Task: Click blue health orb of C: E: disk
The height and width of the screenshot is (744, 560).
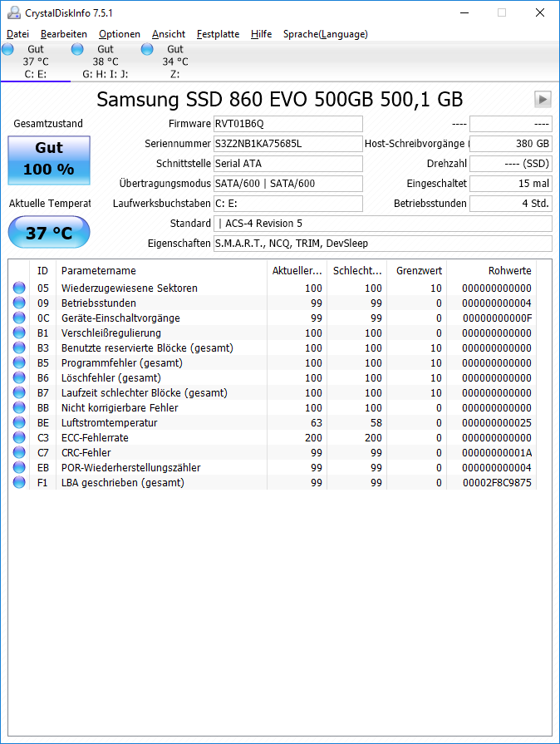Action: click(x=8, y=49)
